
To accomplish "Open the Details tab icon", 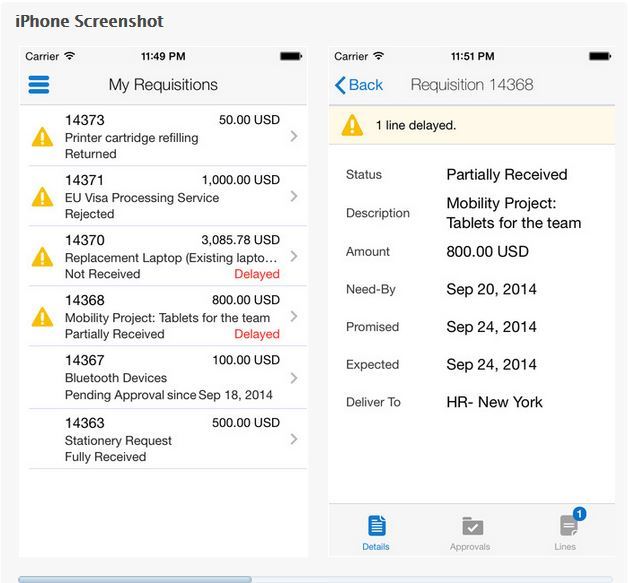I will tap(376, 526).
